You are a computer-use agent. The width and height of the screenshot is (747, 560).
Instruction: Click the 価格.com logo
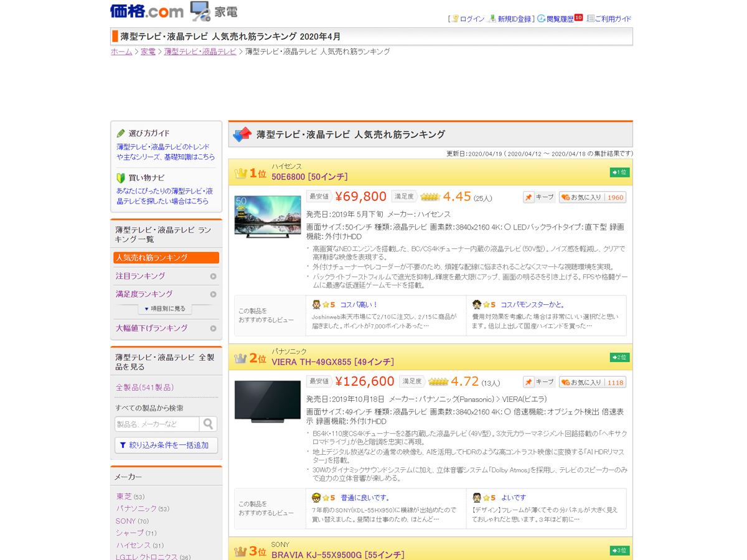point(147,11)
